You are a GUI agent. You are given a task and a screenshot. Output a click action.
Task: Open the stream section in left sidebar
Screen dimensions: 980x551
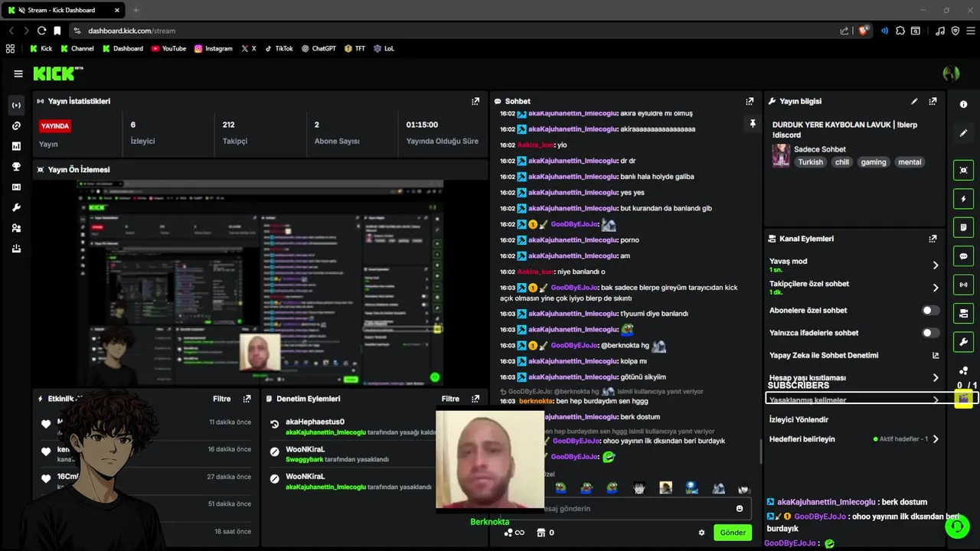pos(16,105)
